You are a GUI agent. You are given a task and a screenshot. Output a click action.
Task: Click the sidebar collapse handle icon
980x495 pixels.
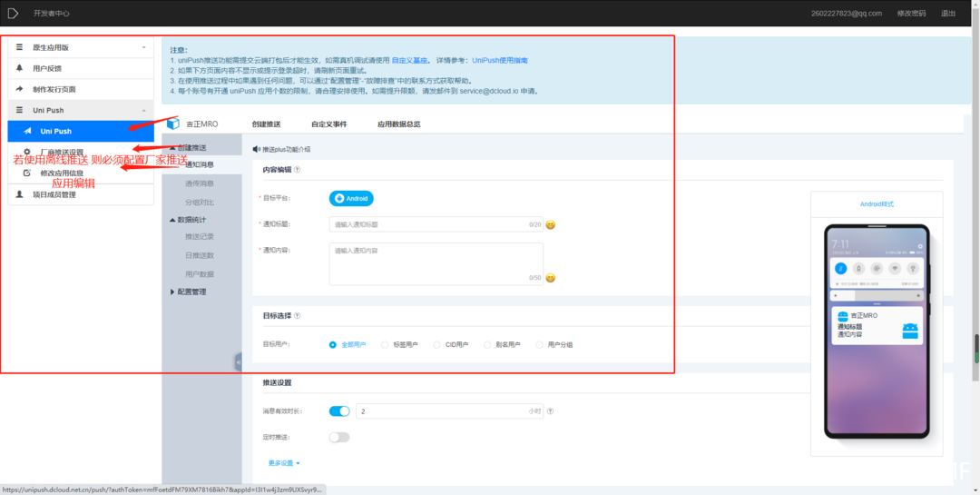[x=238, y=362]
